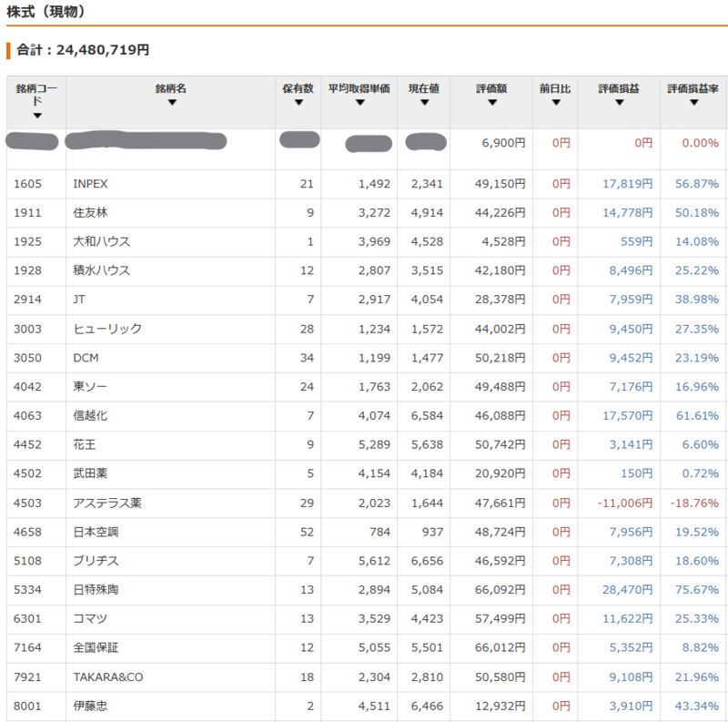Click 現在値 4,054 for JT
728x722 pixels.
pos(427,300)
